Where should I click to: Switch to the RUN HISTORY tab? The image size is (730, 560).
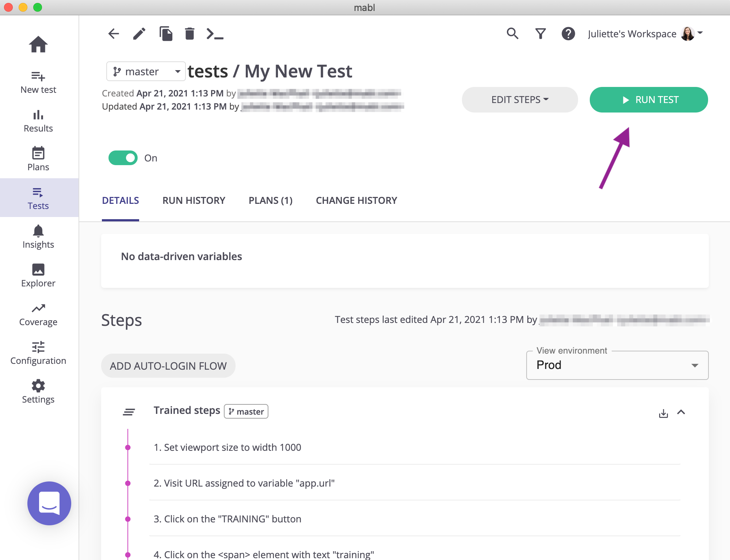point(194,201)
